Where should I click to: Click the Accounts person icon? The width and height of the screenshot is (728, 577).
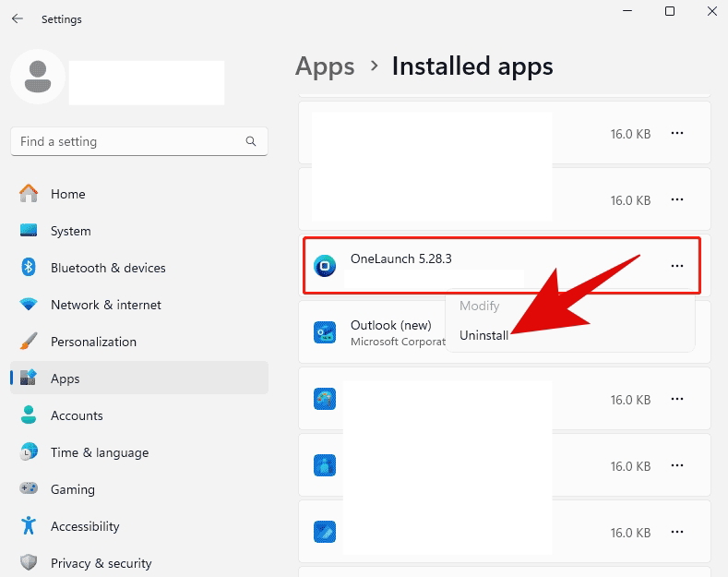[29, 415]
